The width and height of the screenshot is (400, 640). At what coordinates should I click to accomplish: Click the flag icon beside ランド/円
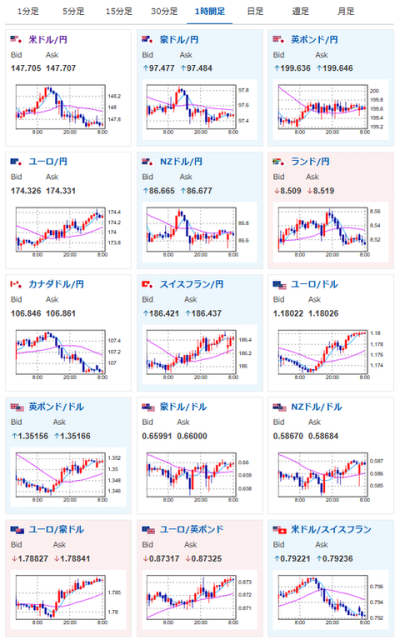coord(278,162)
